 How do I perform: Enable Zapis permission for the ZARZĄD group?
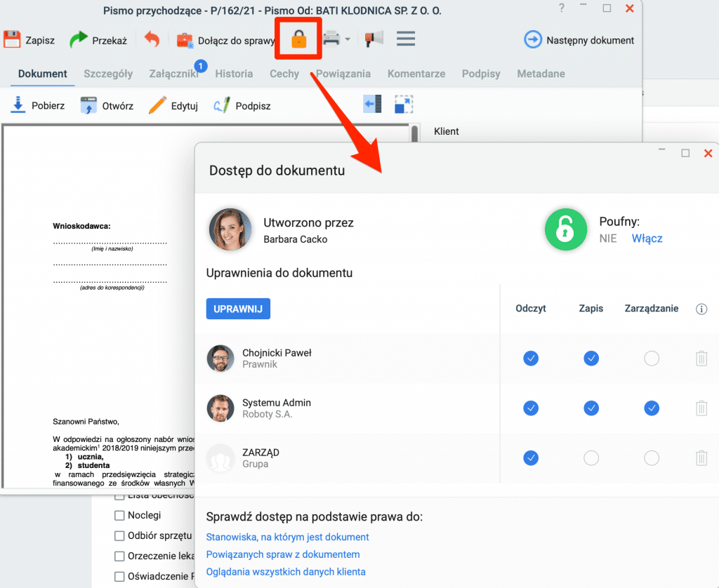pos(591,457)
